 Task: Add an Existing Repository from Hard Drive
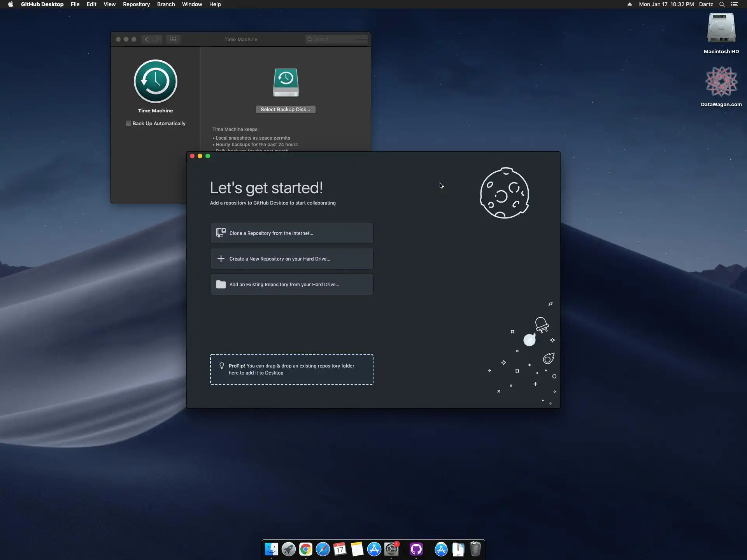coord(291,284)
